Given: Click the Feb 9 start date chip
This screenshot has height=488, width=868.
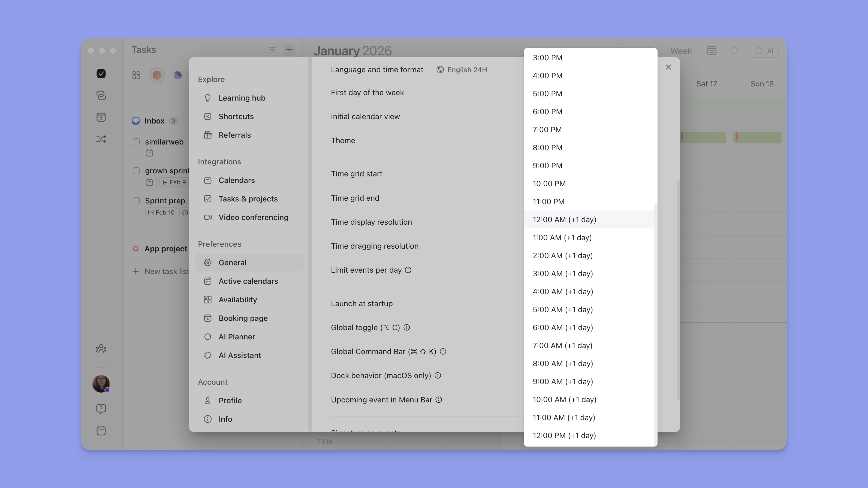Looking at the screenshot, I should click(x=174, y=182).
